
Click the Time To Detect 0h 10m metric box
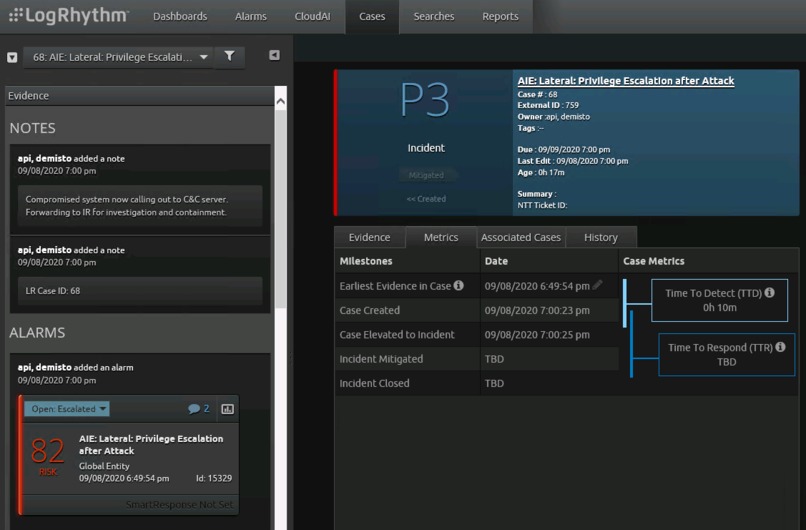[x=719, y=300]
